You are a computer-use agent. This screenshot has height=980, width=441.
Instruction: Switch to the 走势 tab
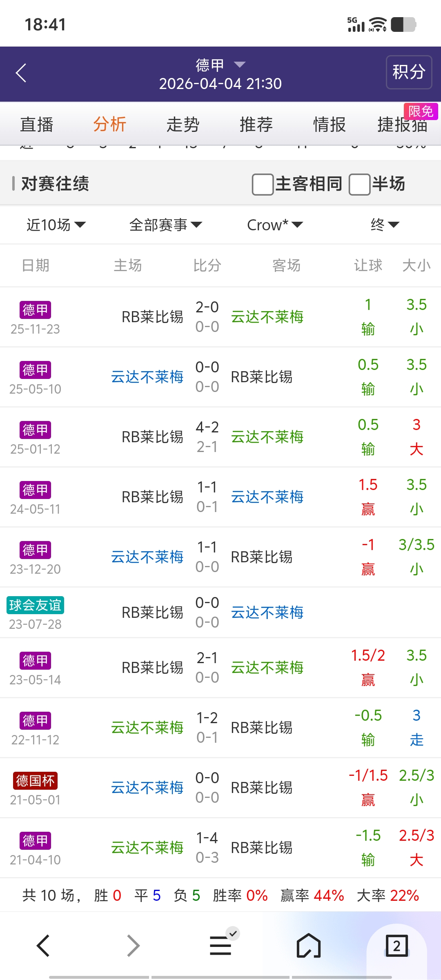coord(183,125)
